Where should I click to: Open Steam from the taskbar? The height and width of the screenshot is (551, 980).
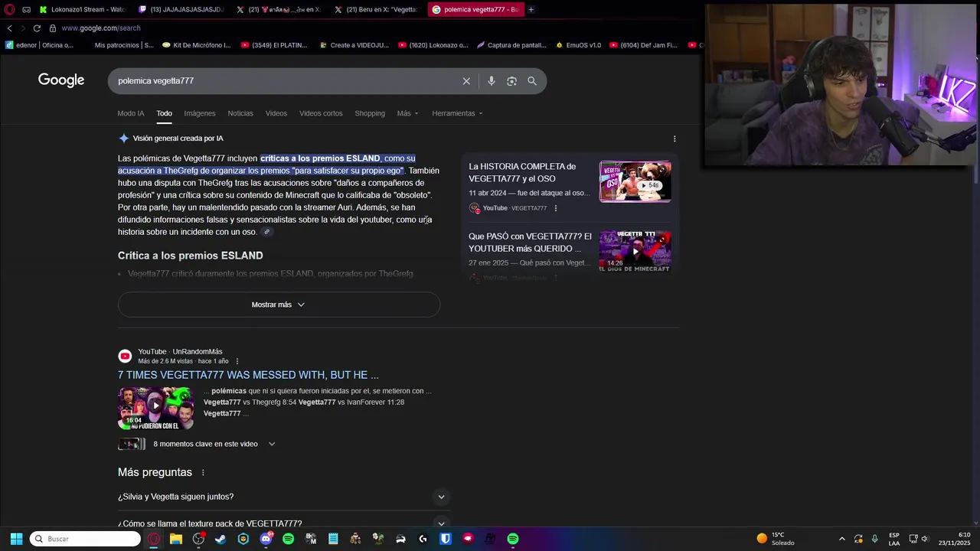pos(220,539)
